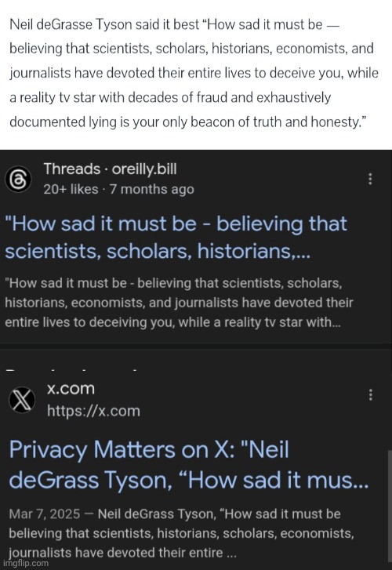Open the "Privacy Matters on X" result link

click(x=189, y=465)
